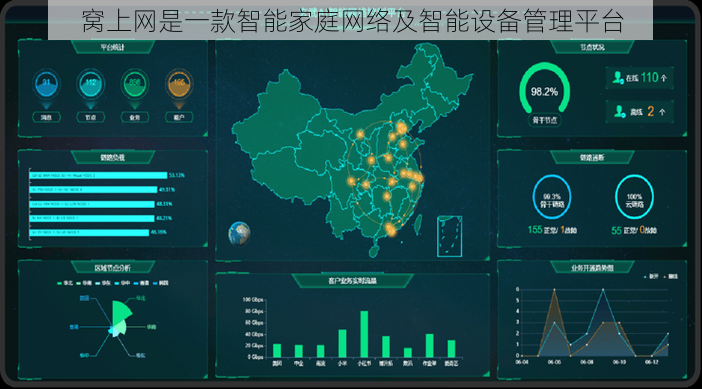Select the link load bar at 48.21%
Screen dimensions: 702x389
pyautogui.click(x=92, y=218)
